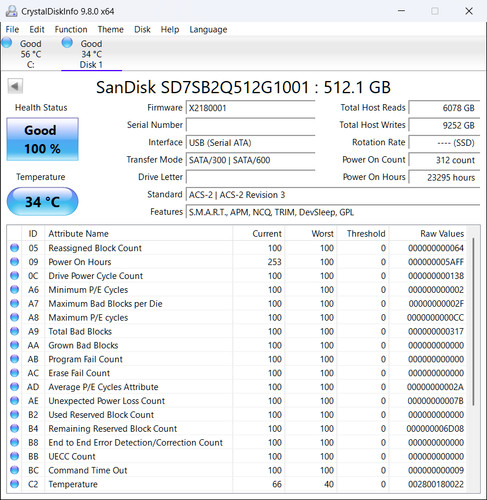This screenshot has height=500, width=487.
Task: Click the disk title SanDisk SD7SB2Q512G1001
Action: click(243, 87)
